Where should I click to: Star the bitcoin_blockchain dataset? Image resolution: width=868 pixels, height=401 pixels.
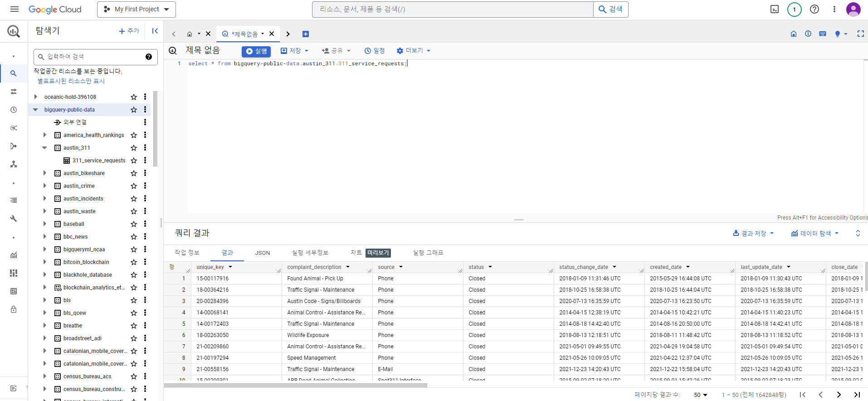coord(134,262)
